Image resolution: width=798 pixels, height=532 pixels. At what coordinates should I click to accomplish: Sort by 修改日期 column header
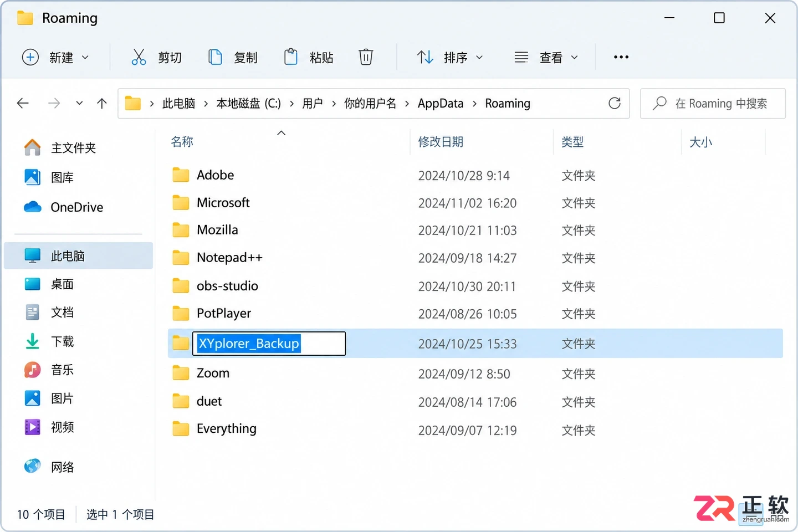pyautogui.click(x=441, y=142)
